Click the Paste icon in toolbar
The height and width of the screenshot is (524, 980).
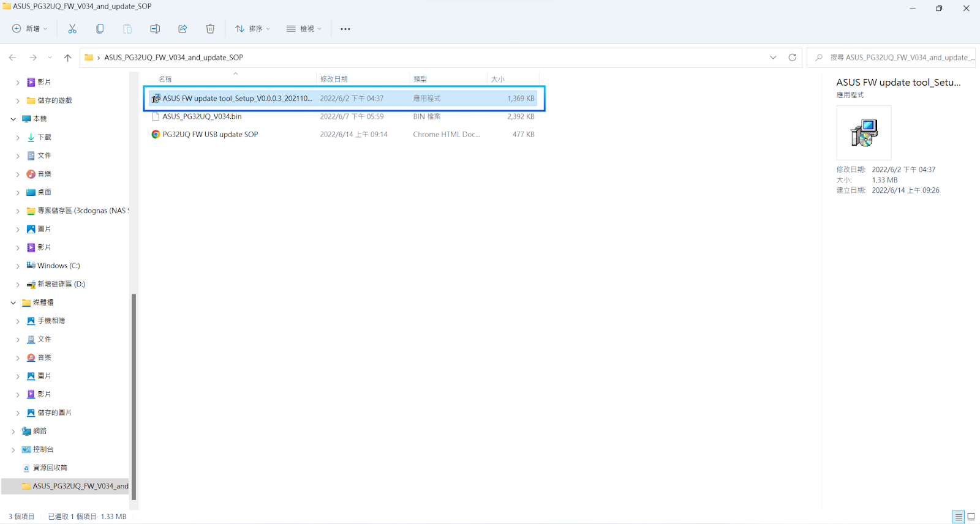(127, 29)
